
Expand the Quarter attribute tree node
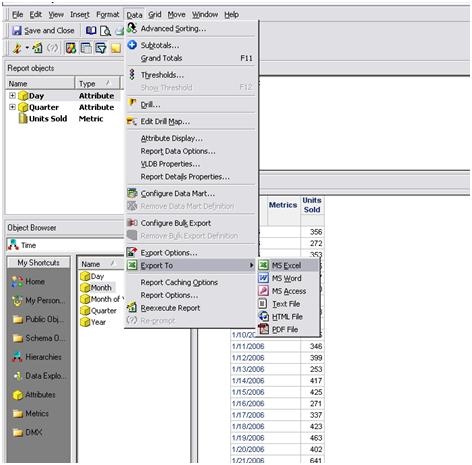coord(12,107)
